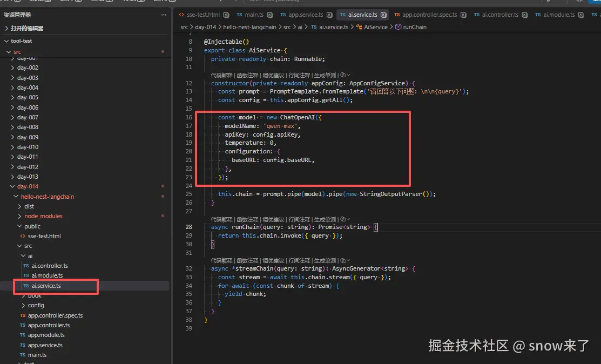Close the ai.module.ts editor tab

[x=581, y=15]
